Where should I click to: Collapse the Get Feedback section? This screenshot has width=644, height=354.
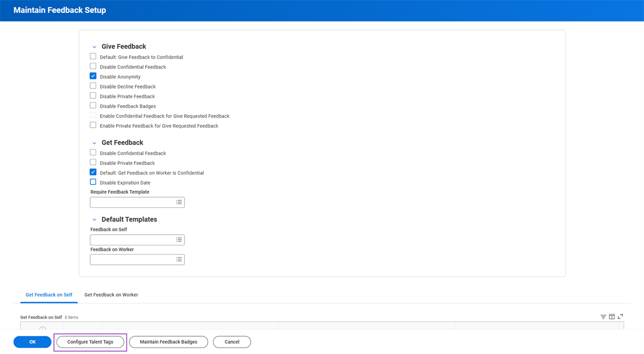[94, 143]
